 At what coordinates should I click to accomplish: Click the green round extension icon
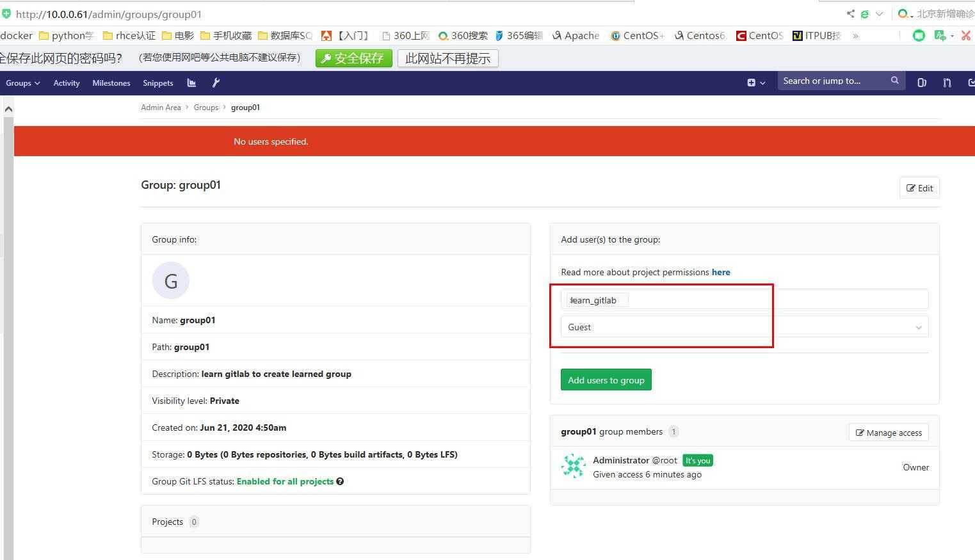(x=919, y=35)
